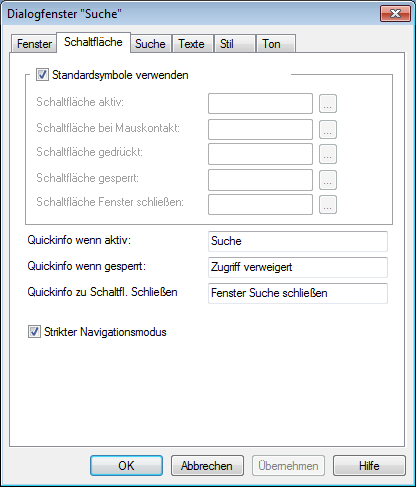Open the Texte tab
The height and width of the screenshot is (487, 416).
pos(192,44)
